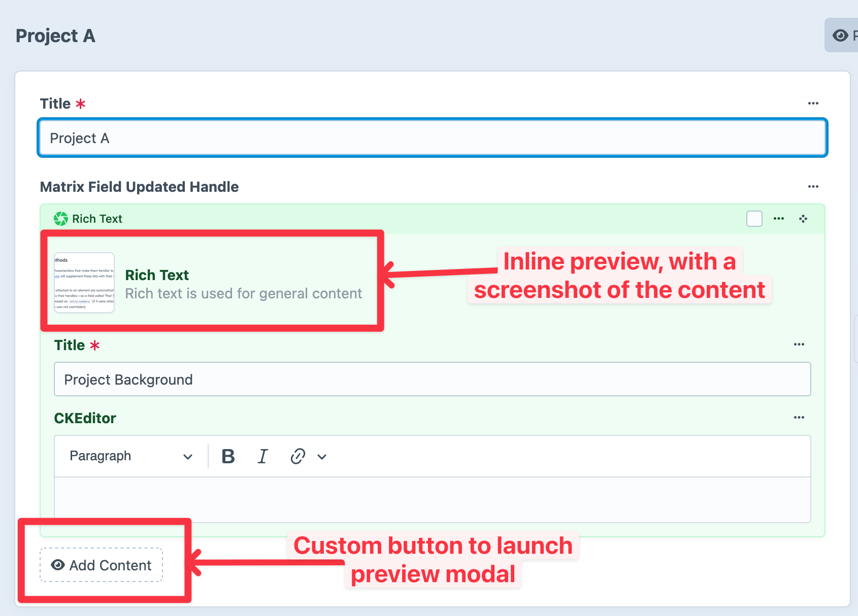Select the Rich Text block checkbox

click(x=754, y=219)
